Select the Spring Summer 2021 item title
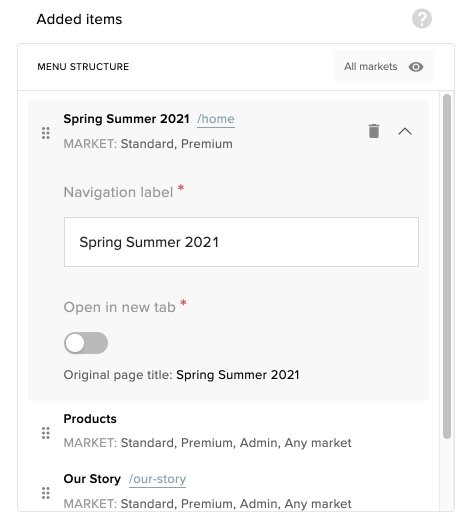 coord(126,119)
